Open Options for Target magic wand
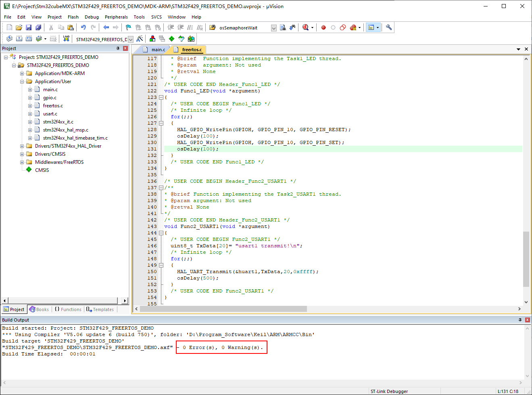 click(140, 39)
